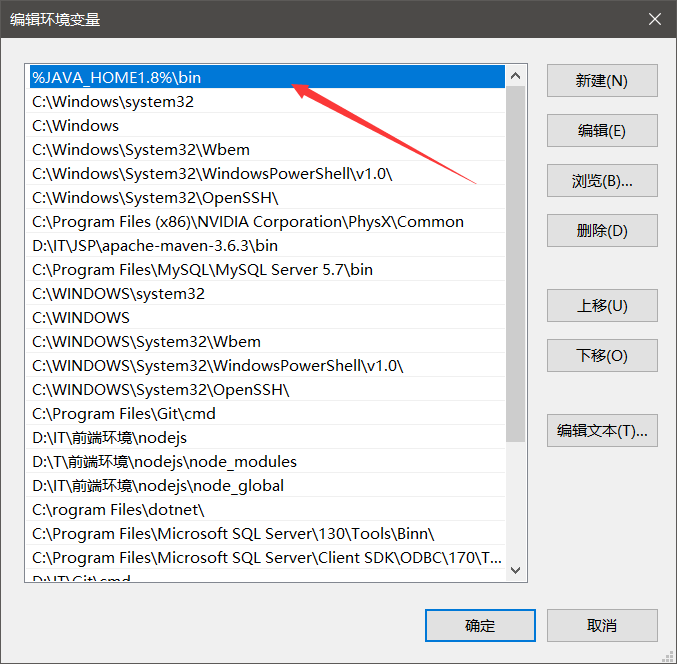Move the entry down with 下移(O)
The image size is (677, 664).
[602, 356]
